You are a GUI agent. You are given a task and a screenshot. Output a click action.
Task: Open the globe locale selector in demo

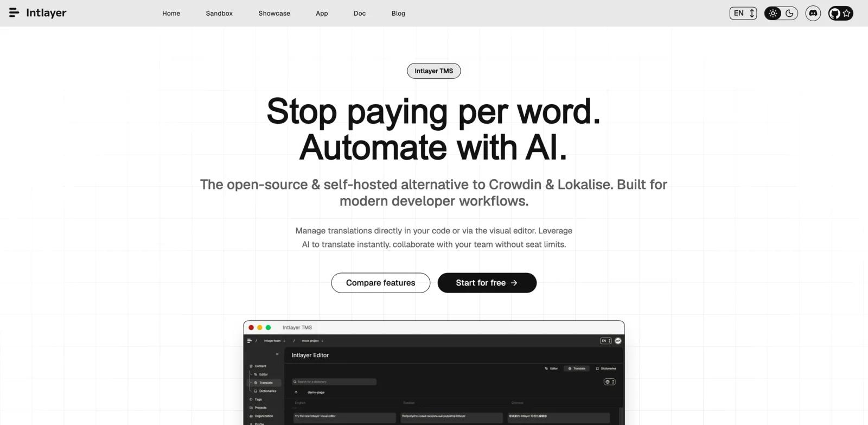tap(610, 382)
